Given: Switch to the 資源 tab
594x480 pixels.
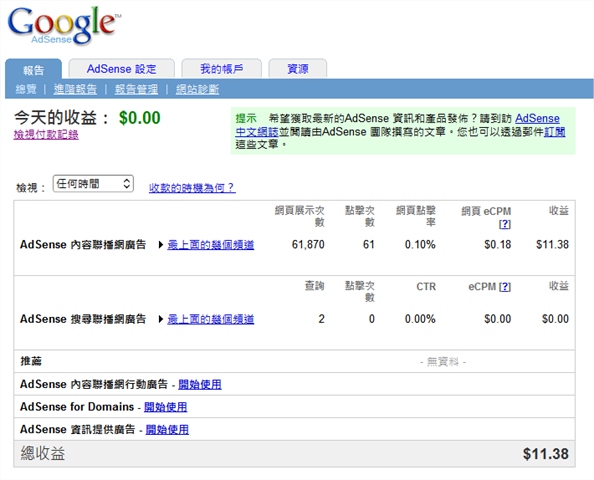Looking at the screenshot, I should pos(298,69).
